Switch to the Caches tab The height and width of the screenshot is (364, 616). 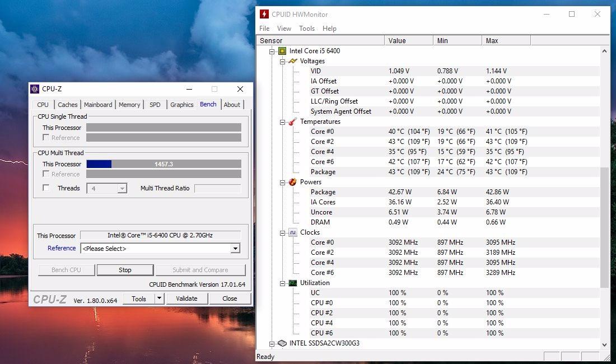point(68,105)
